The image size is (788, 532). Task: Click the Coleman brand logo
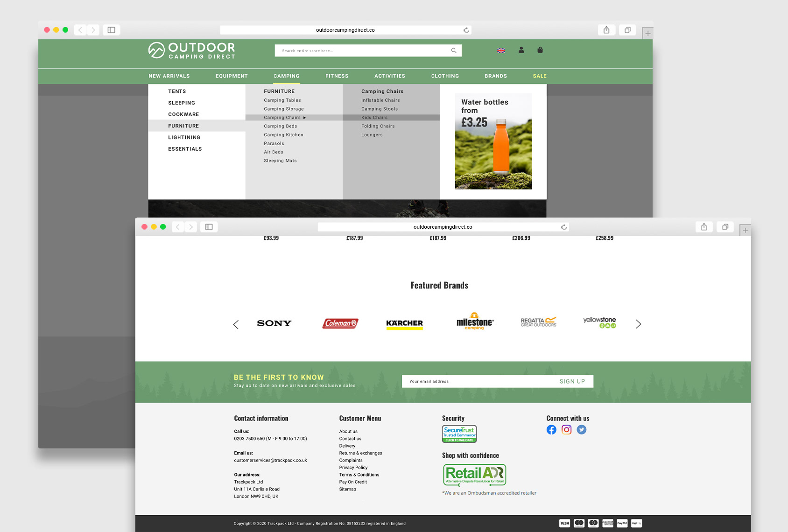pyautogui.click(x=340, y=323)
